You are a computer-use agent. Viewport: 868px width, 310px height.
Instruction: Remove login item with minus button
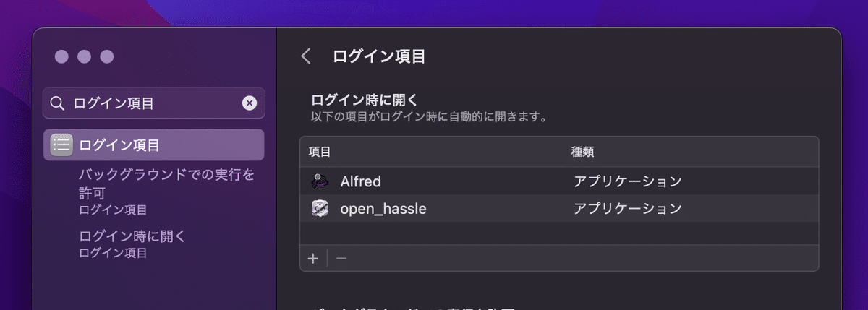341,258
